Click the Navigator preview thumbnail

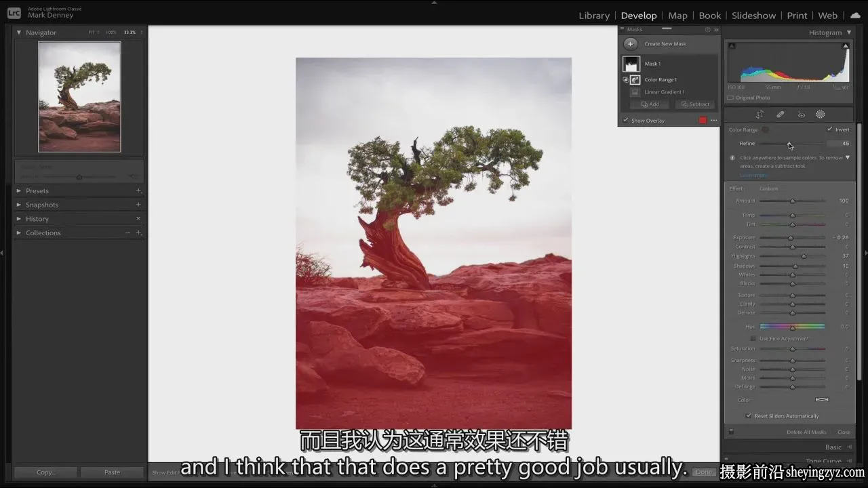(x=79, y=97)
